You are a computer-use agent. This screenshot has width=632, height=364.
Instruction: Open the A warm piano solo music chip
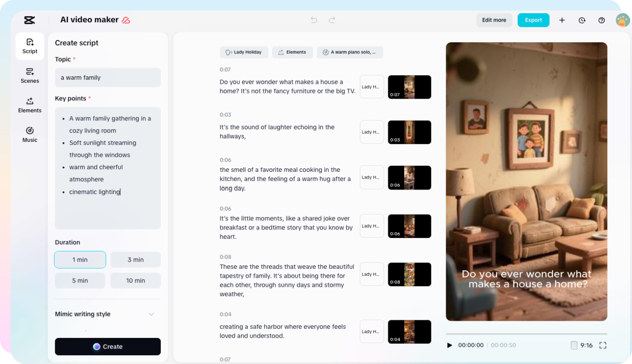(349, 52)
